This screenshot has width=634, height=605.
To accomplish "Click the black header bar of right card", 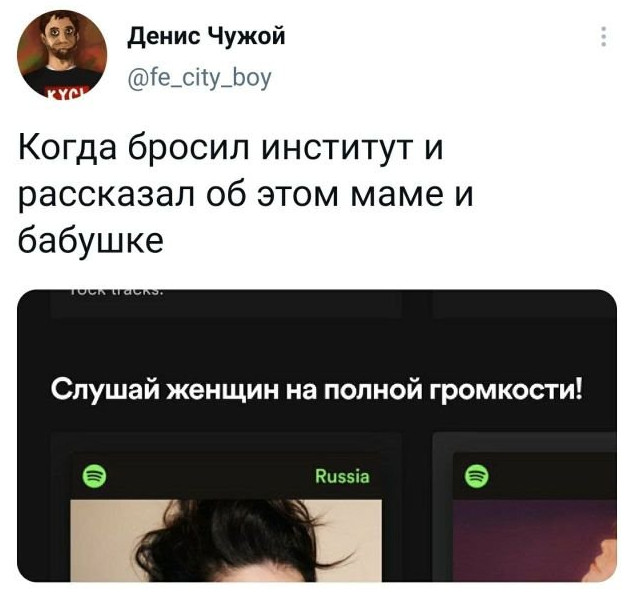I will [x=535, y=476].
